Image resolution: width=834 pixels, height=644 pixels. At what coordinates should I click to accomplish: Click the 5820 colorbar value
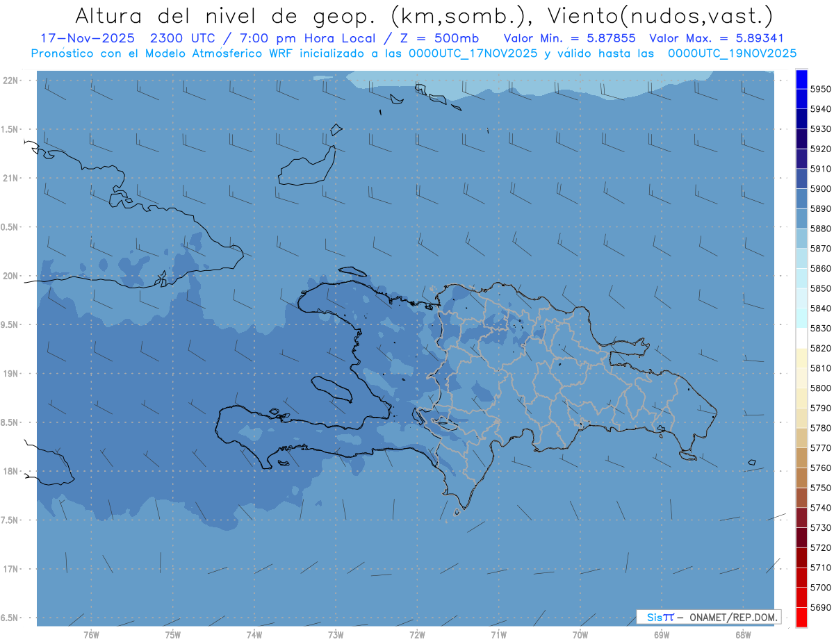tap(821, 348)
